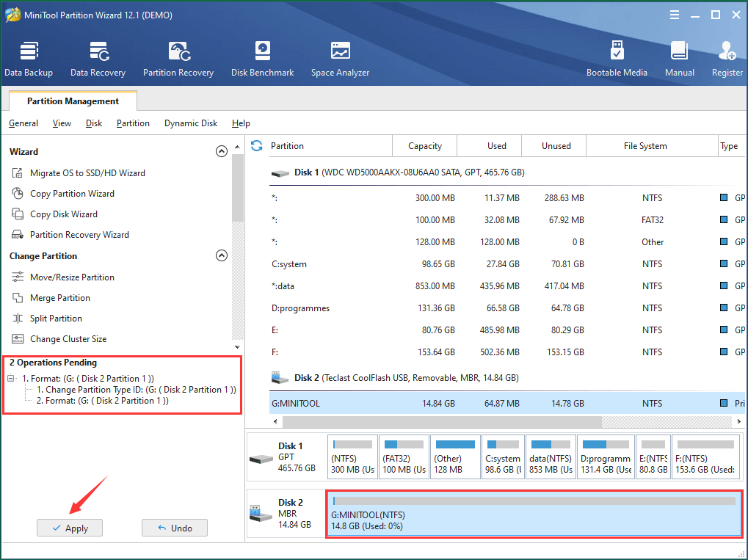
Task: Refresh the partition list
Action: (x=255, y=145)
